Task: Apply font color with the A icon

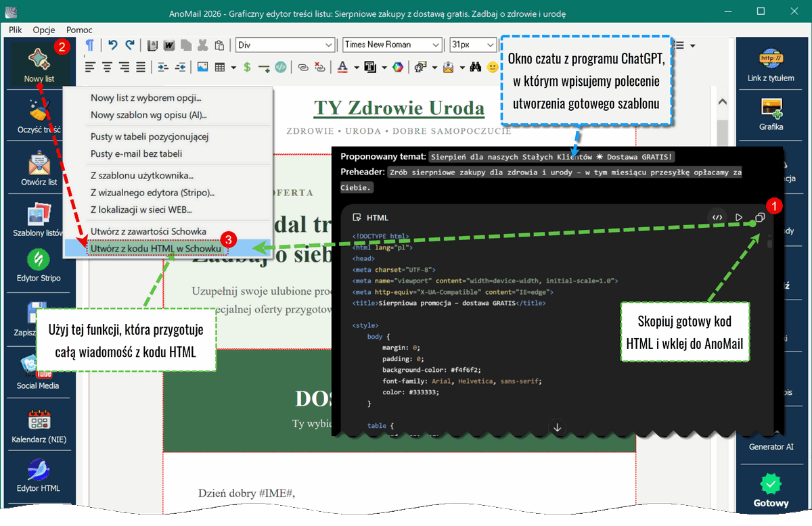Action: pyautogui.click(x=342, y=67)
